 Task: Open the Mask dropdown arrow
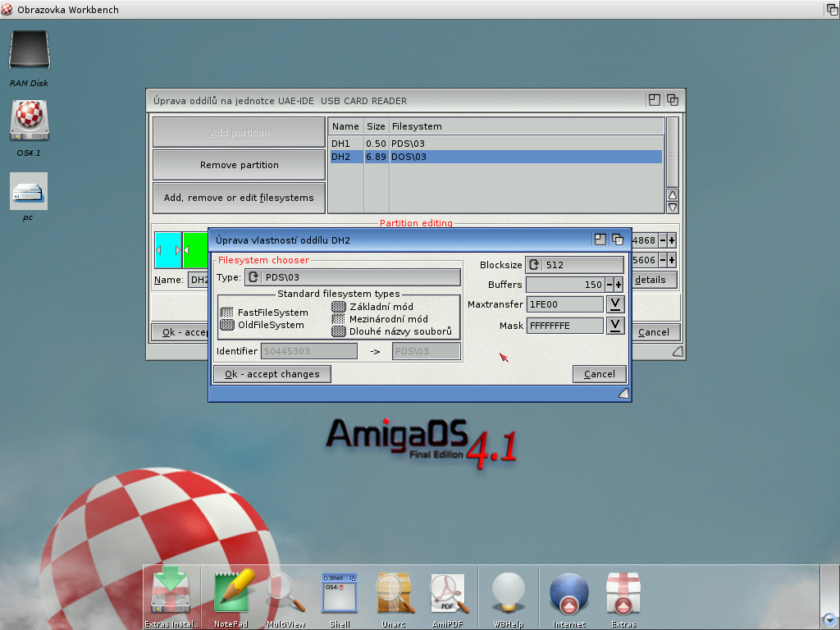(x=615, y=326)
